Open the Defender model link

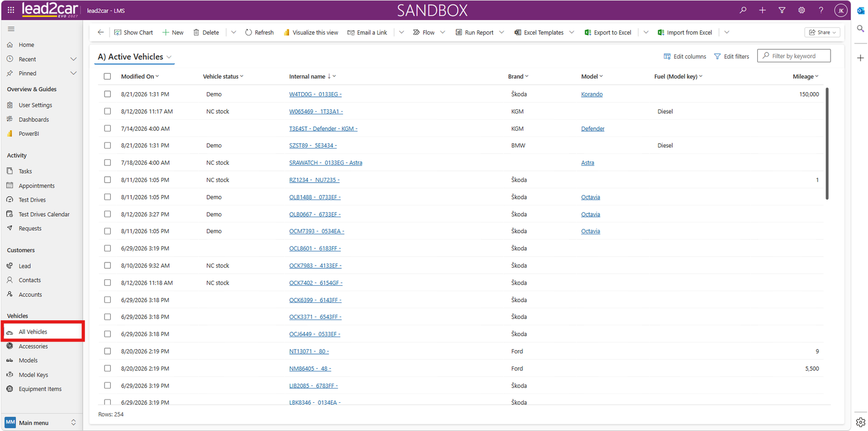pyautogui.click(x=592, y=129)
